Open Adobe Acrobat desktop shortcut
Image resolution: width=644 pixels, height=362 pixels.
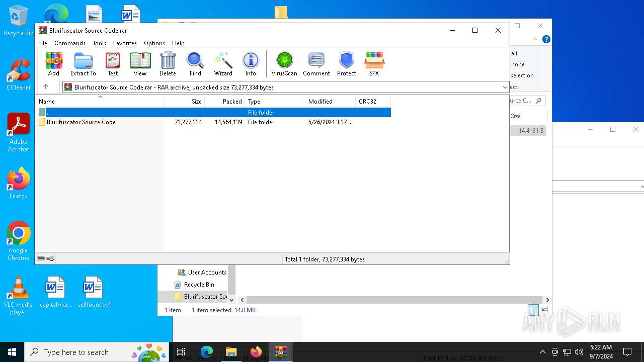[19, 132]
